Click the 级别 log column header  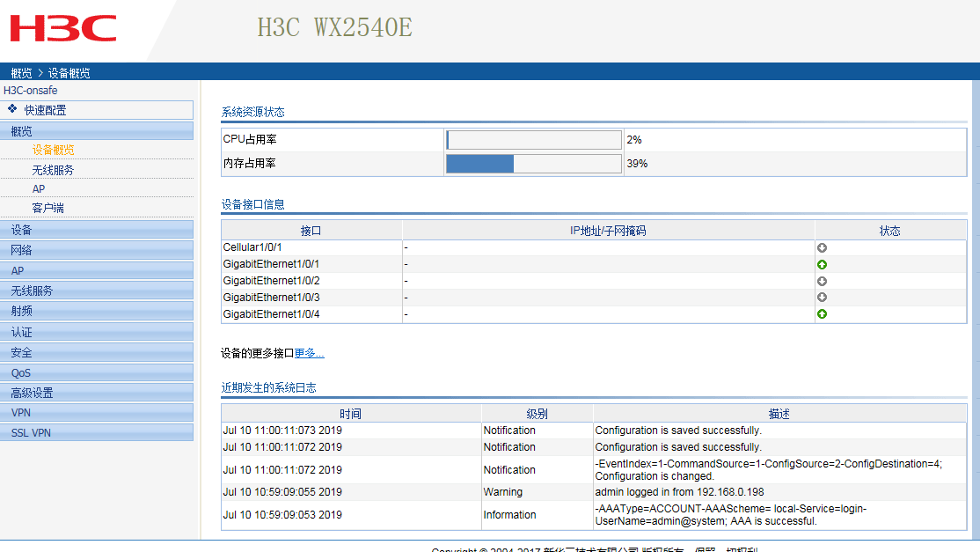tap(537, 414)
